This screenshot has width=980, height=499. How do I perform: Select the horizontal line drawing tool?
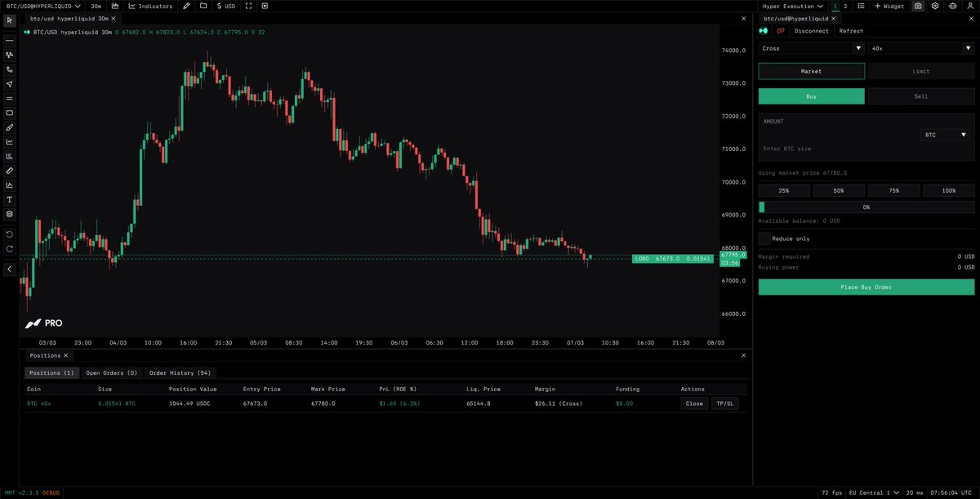[x=9, y=40]
